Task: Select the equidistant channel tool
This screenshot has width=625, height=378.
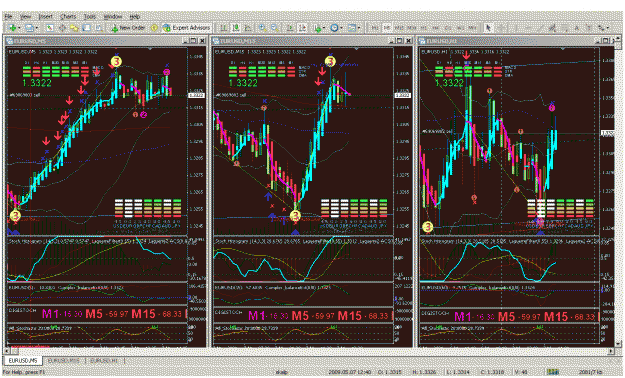Action: 552,28
